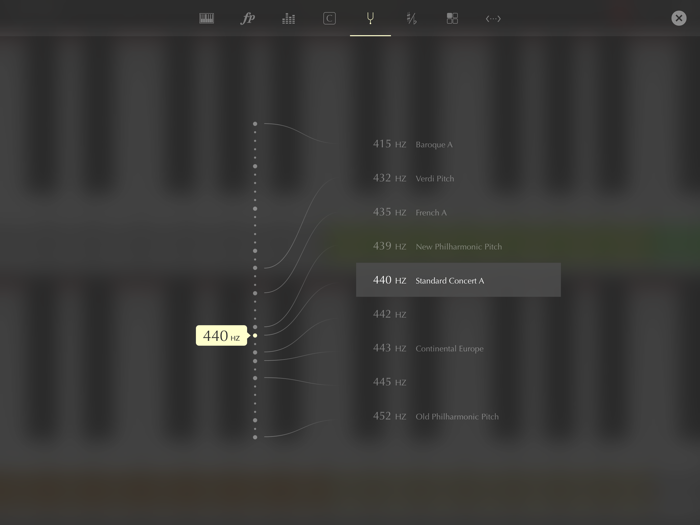Click the yellow 440 Hz value label

pos(221,335)
